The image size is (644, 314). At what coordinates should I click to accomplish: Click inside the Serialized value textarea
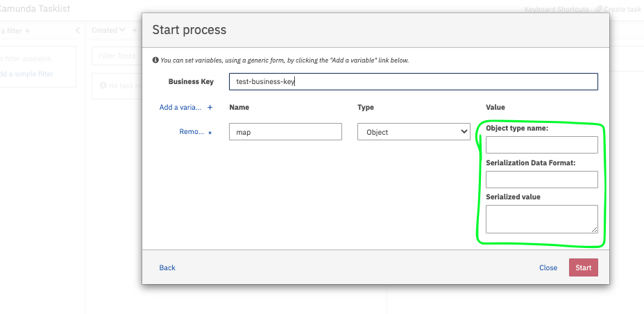[x=541, y=219]
